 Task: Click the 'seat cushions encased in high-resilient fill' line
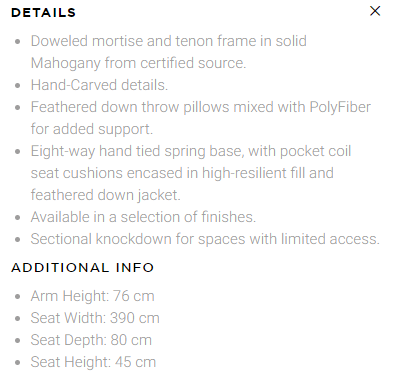[x=182, y=173]
